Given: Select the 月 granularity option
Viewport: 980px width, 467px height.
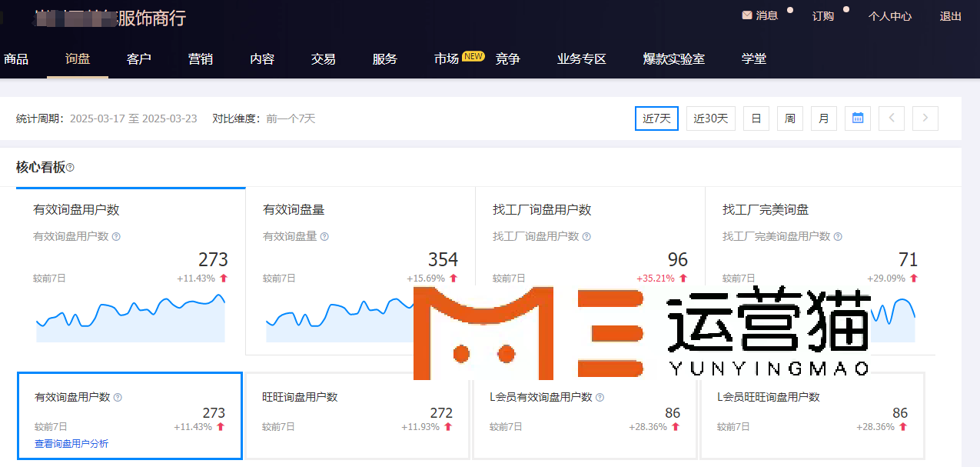Looking at the screenshot, I should coord(823,118).
